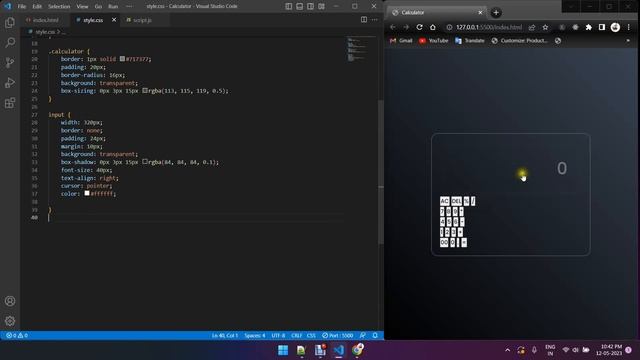Open the Windows Start menu
The image size is (640, 360).
pos(283,350)
